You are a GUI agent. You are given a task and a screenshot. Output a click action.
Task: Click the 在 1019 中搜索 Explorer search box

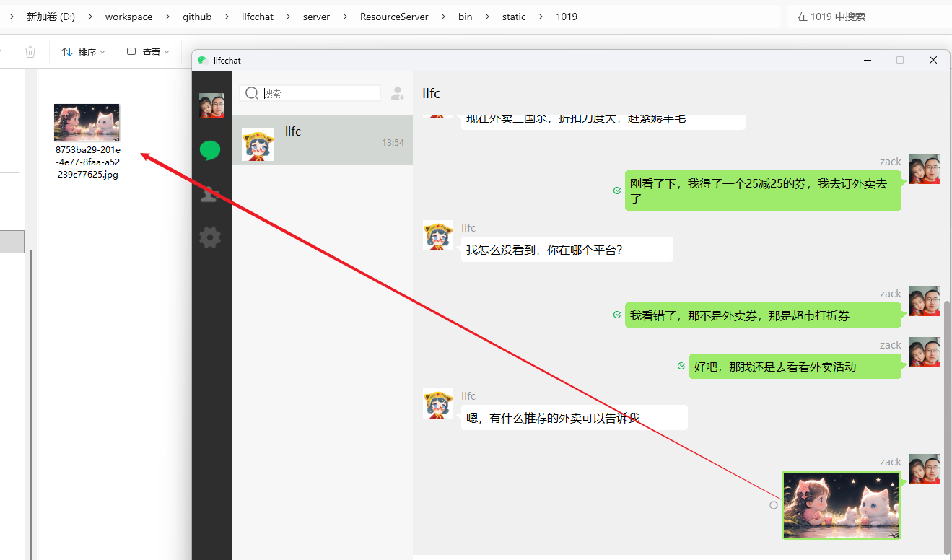tap(866, 17)
